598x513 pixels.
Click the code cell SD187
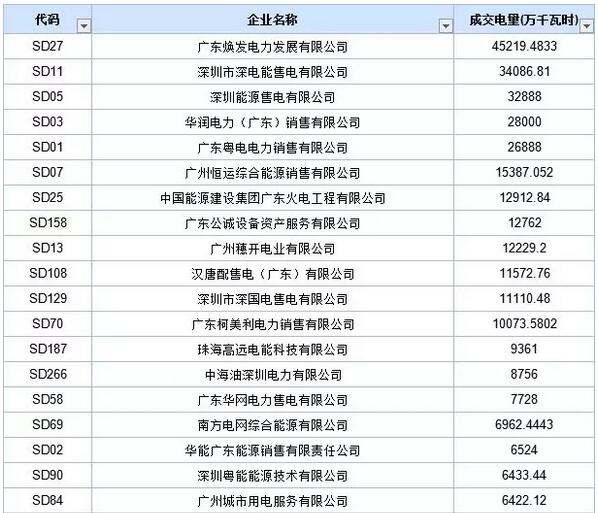point(48,349)
